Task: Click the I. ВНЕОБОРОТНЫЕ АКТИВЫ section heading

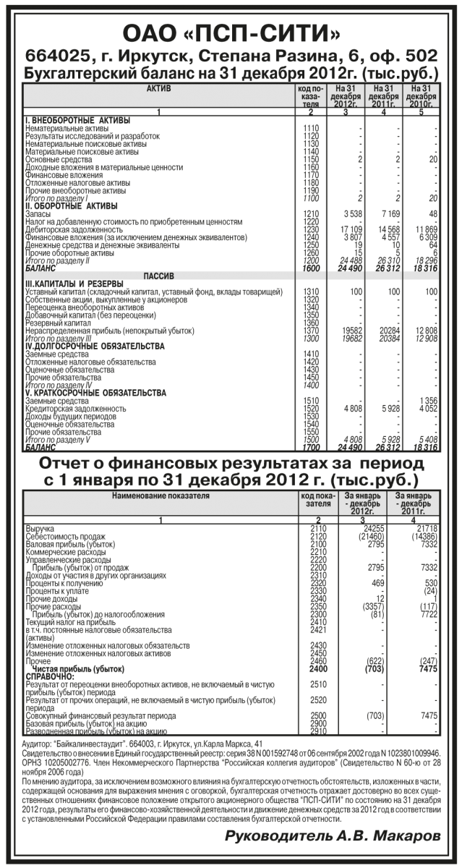Action: (78, 119)
